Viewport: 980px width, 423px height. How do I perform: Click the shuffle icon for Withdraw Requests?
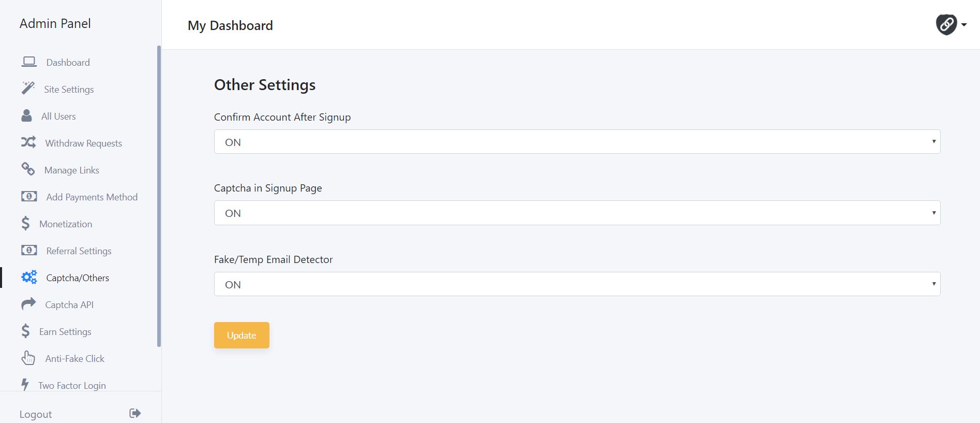pos(28,142)
